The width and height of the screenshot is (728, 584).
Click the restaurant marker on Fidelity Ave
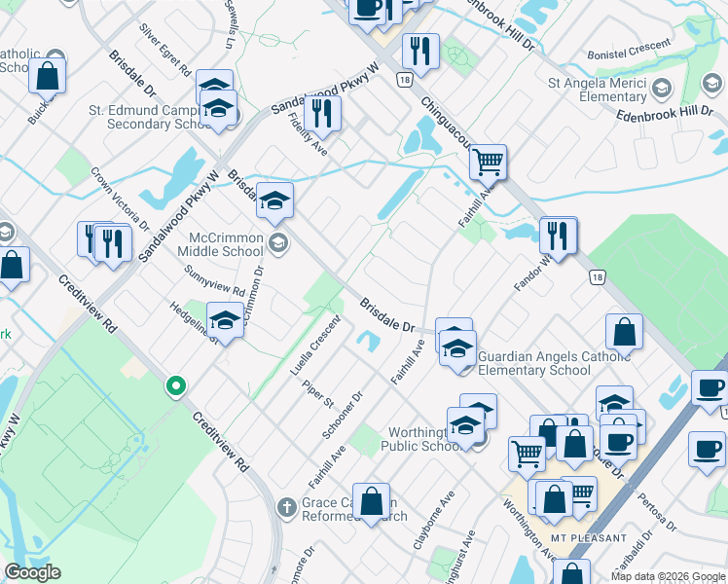click(322, 115)
